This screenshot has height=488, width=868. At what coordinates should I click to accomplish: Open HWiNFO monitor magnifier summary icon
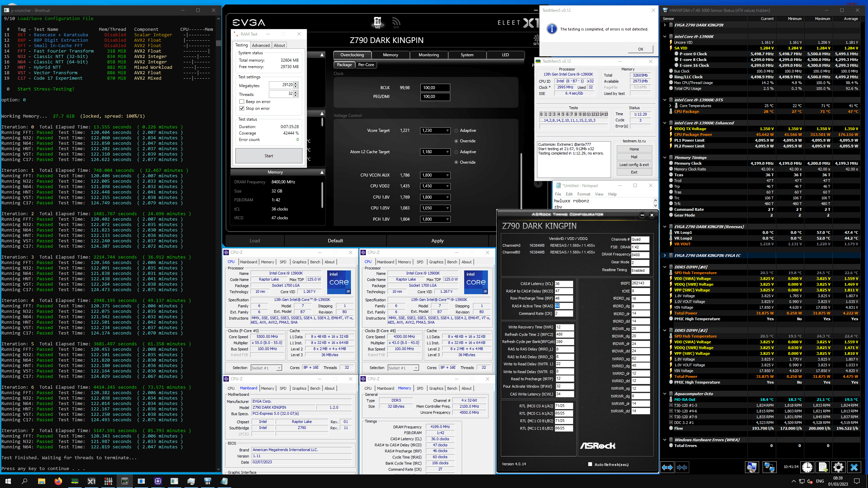(752, 467)
